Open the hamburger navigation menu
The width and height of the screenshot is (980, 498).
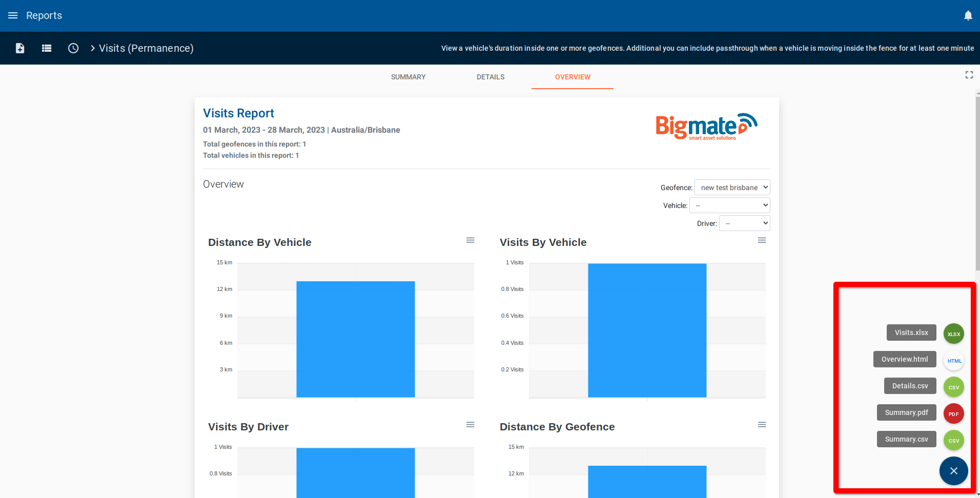click(13, 15)
